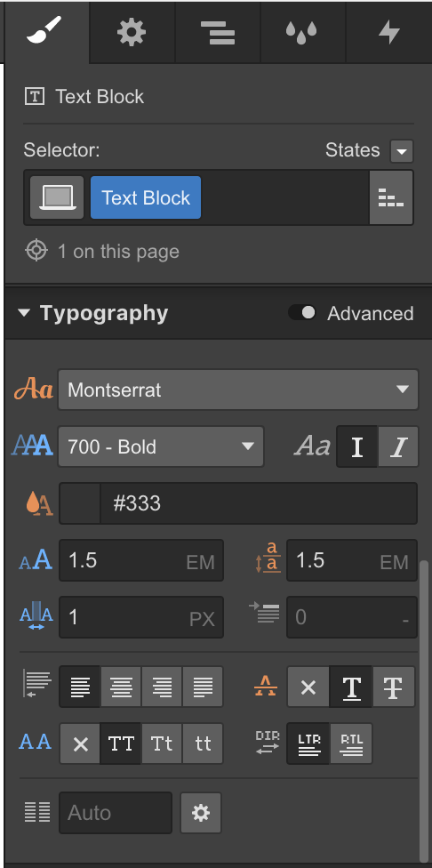Open the #333 font color swatch
The width and height of the screenshot is (432, 868).
80,503
